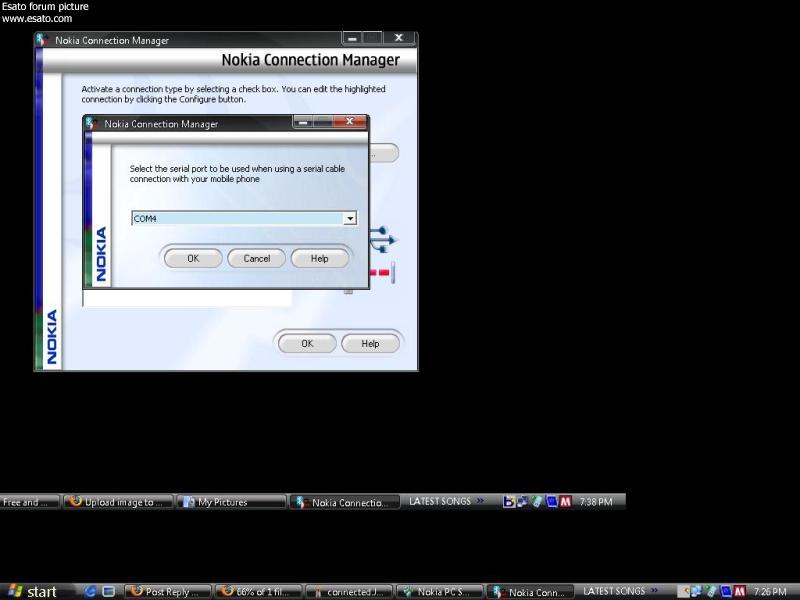Viewport: 800px width, 600px height.
Task: Click the 7:38 PM clock
Action: pos(596,502)
